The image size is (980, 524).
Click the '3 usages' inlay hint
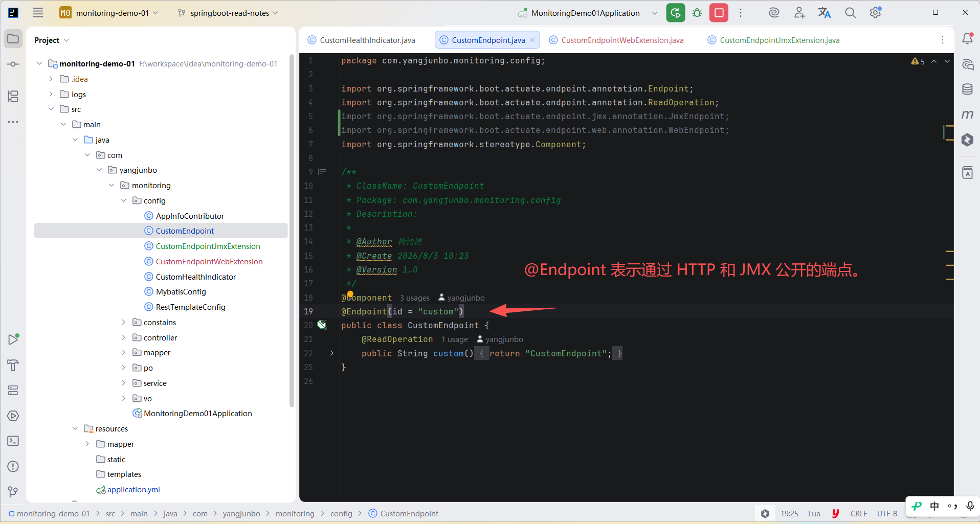point(415,298)
